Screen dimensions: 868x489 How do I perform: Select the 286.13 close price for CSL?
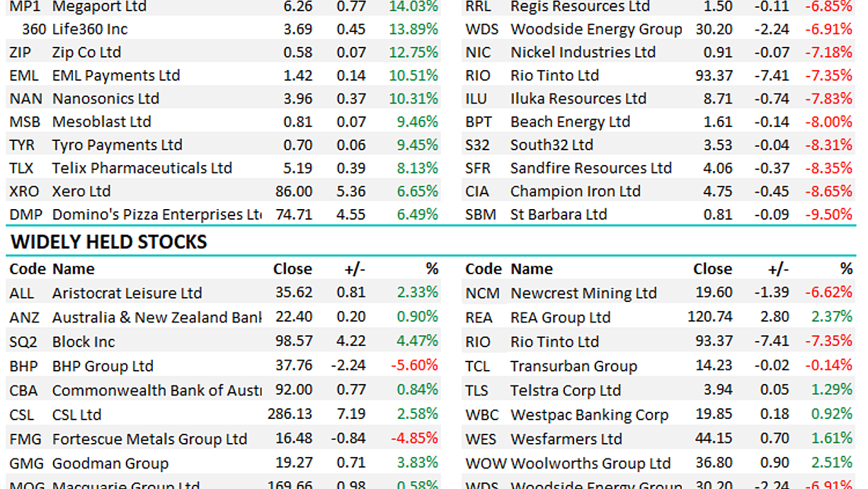(x=290, y=415)
